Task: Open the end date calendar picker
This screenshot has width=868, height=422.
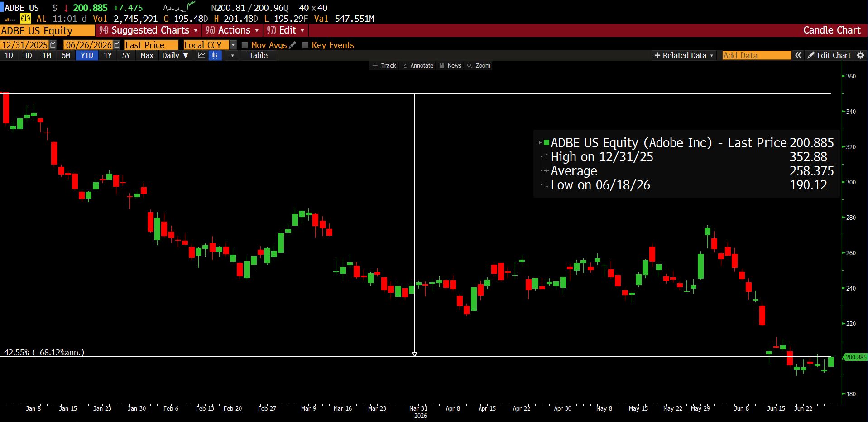Action: coord(117,45)
